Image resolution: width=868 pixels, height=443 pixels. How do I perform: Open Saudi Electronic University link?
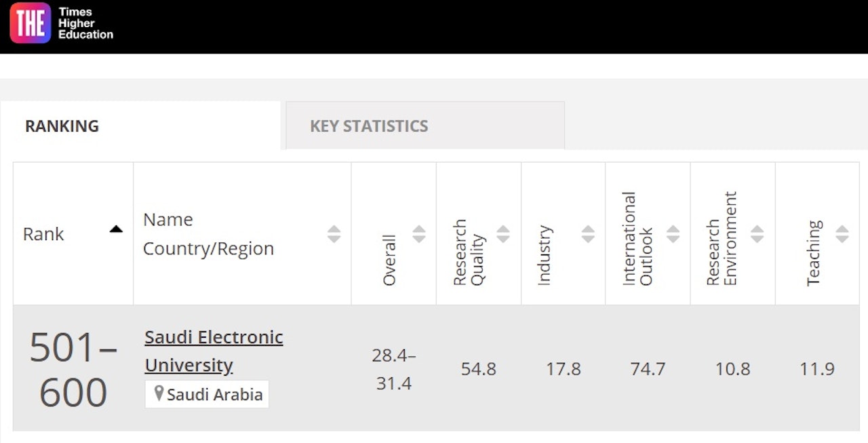pos(214,351)
